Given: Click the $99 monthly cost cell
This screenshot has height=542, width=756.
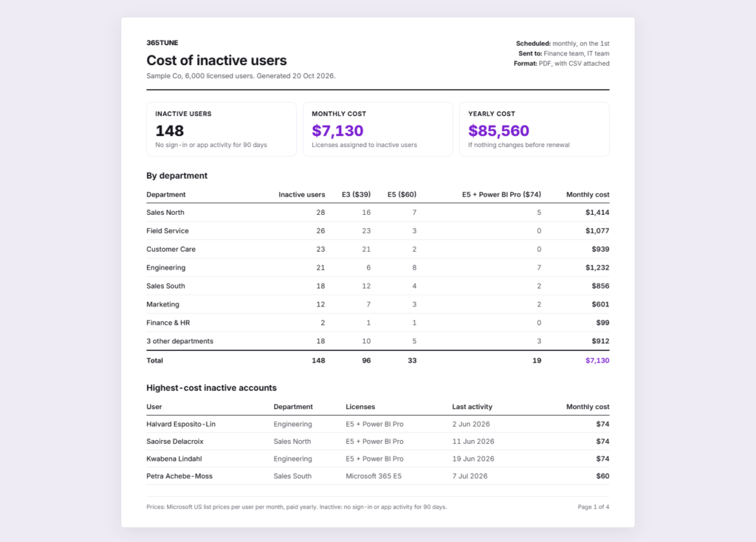Looking at the screenshot, I should point(602,323).
